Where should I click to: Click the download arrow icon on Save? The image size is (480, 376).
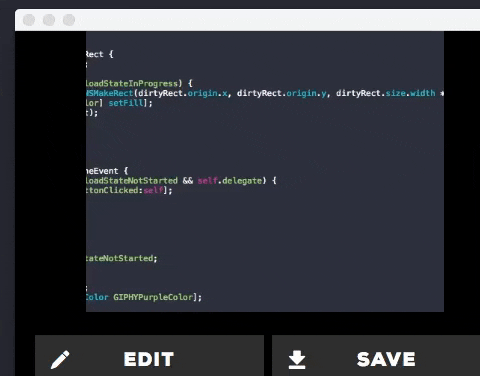point(297,360)
